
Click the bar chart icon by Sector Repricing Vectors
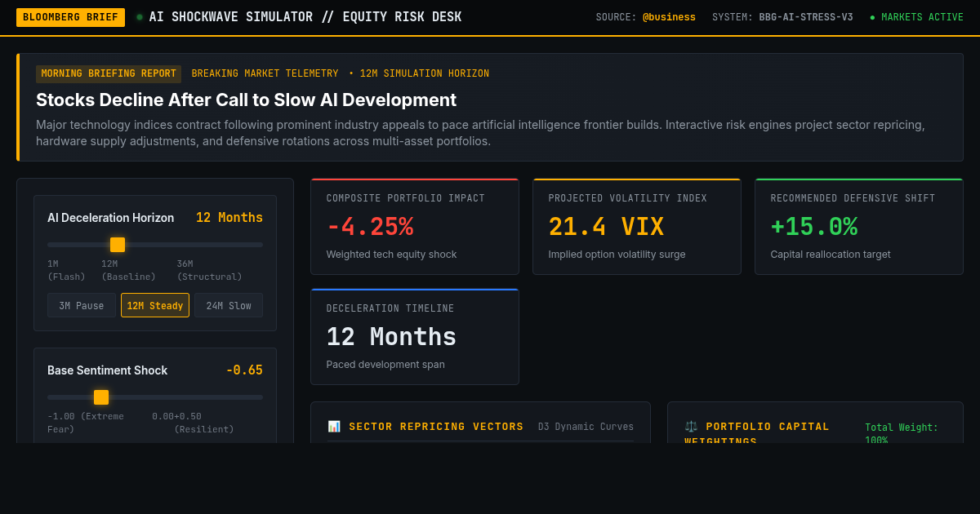pyautogui.click(x=334, y=427)
